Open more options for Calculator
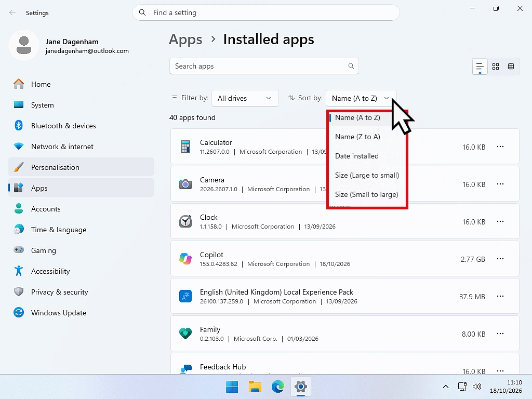The image size is (532, 399). coord(500,147)
